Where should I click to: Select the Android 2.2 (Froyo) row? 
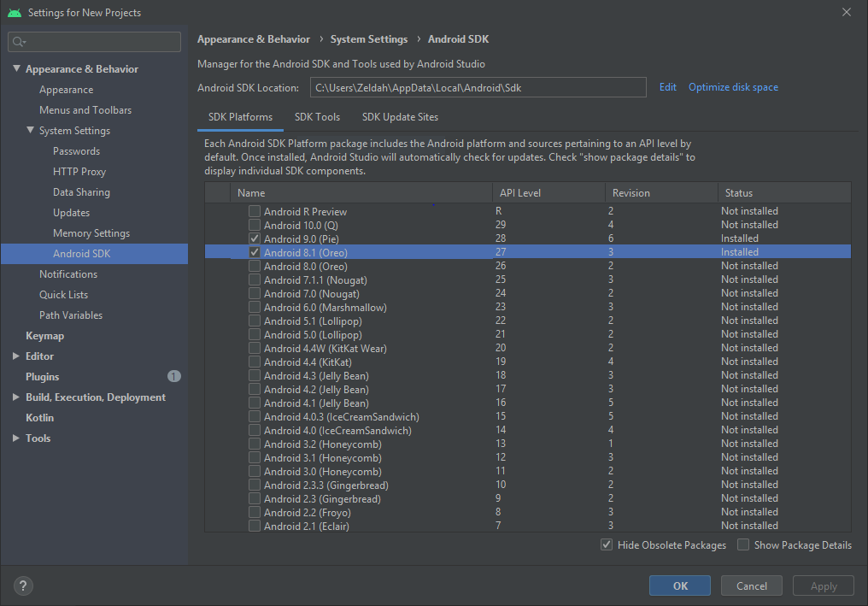pos(528,512)
